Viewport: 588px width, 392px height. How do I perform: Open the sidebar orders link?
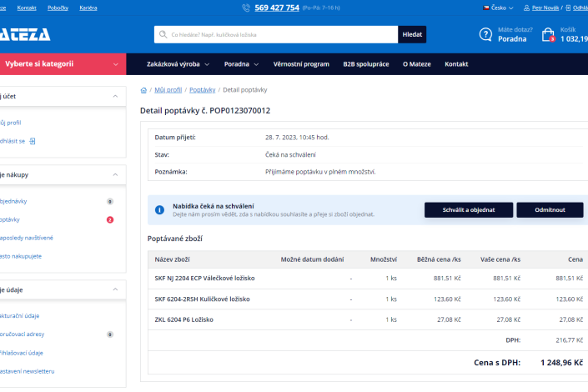point(13,202)
